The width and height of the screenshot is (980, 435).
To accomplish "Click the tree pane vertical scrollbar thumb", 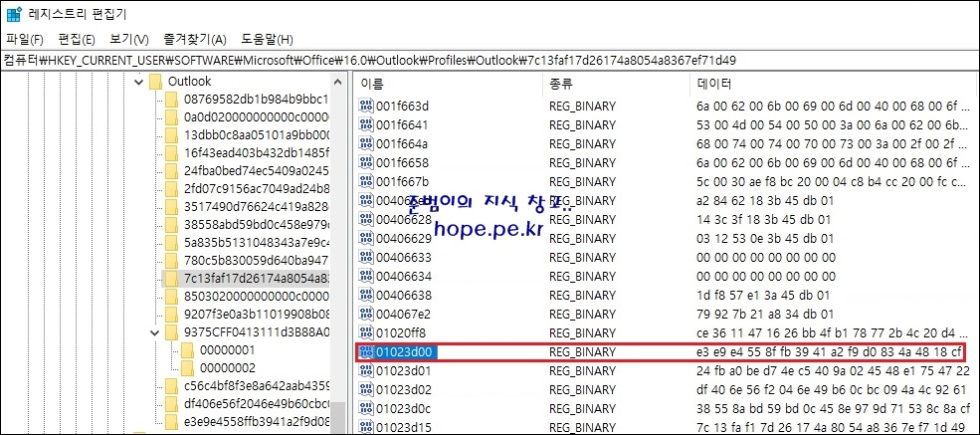I will coord(338,417).
